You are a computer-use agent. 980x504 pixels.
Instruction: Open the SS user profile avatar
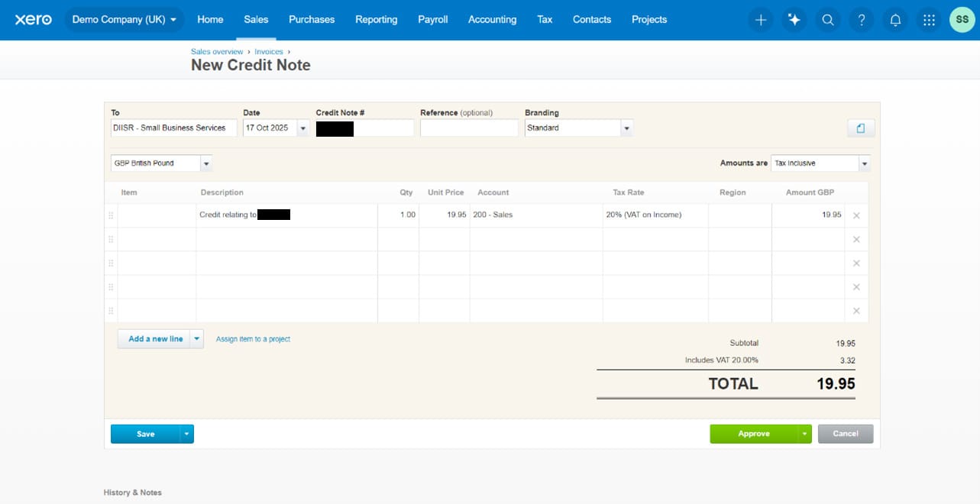tap(962, 19)
